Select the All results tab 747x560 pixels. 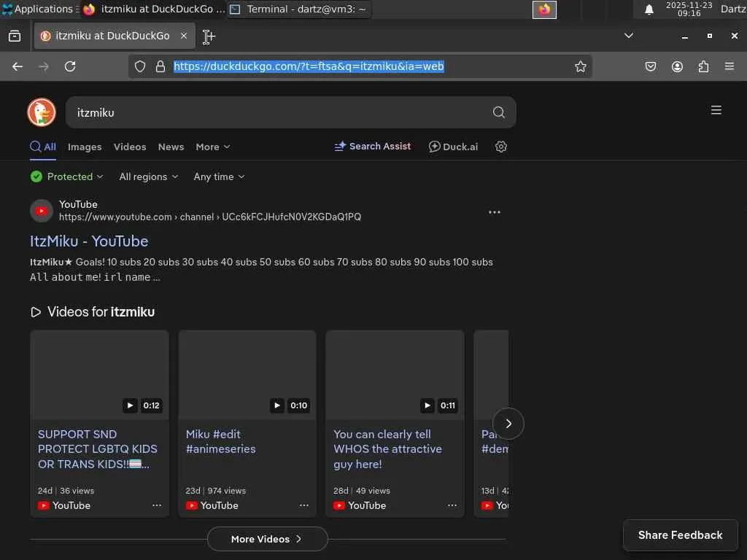coord(43,147)
